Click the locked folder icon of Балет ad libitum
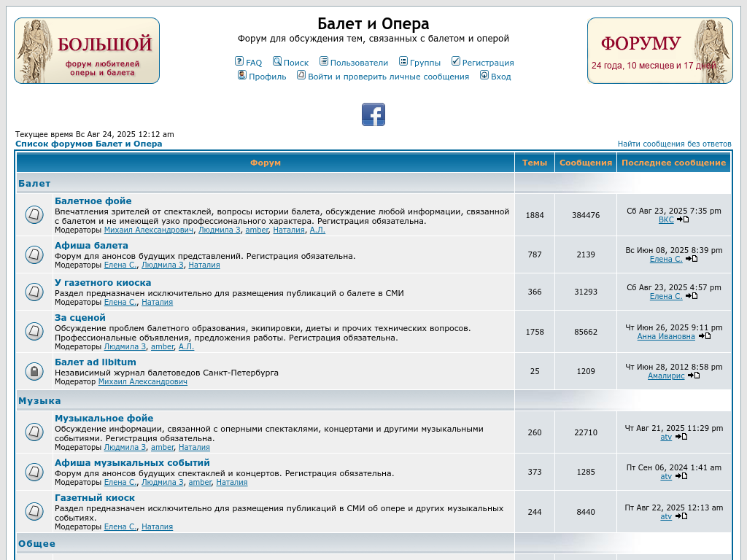This screenshot has width=747, height=560. point(34,371)
